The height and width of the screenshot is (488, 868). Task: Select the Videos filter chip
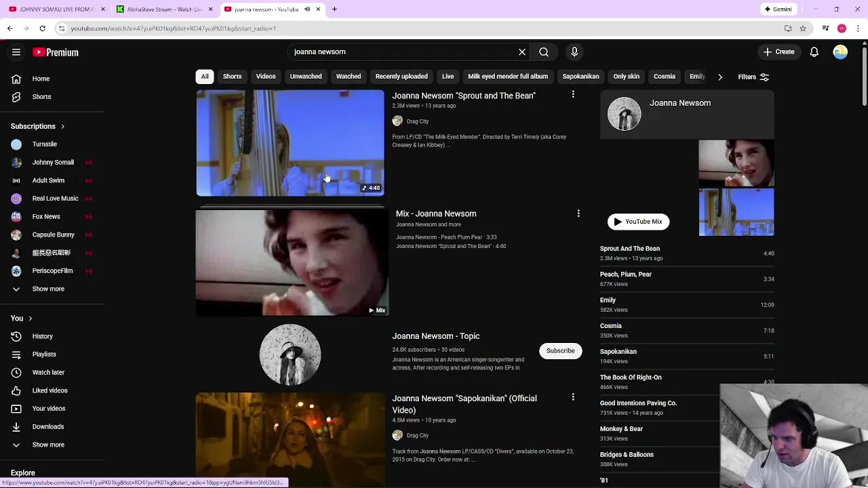click(266, 77)
